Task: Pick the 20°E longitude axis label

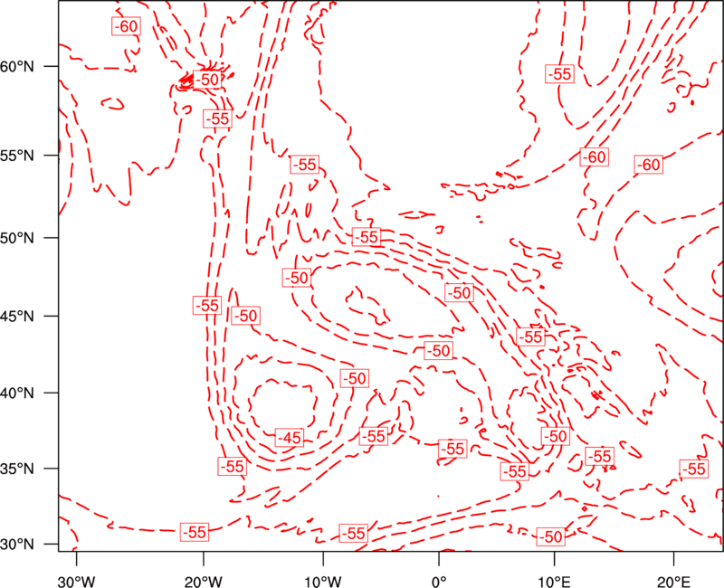Action: (x=673, y=582)
